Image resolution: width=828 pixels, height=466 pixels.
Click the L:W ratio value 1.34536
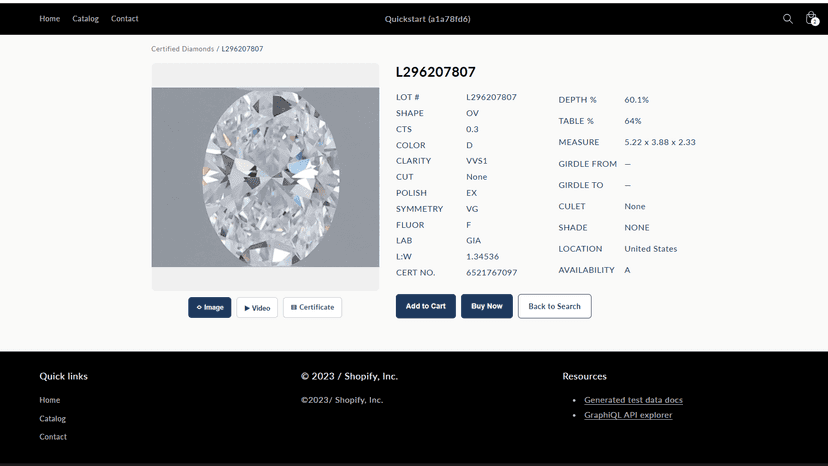point(482,256)
